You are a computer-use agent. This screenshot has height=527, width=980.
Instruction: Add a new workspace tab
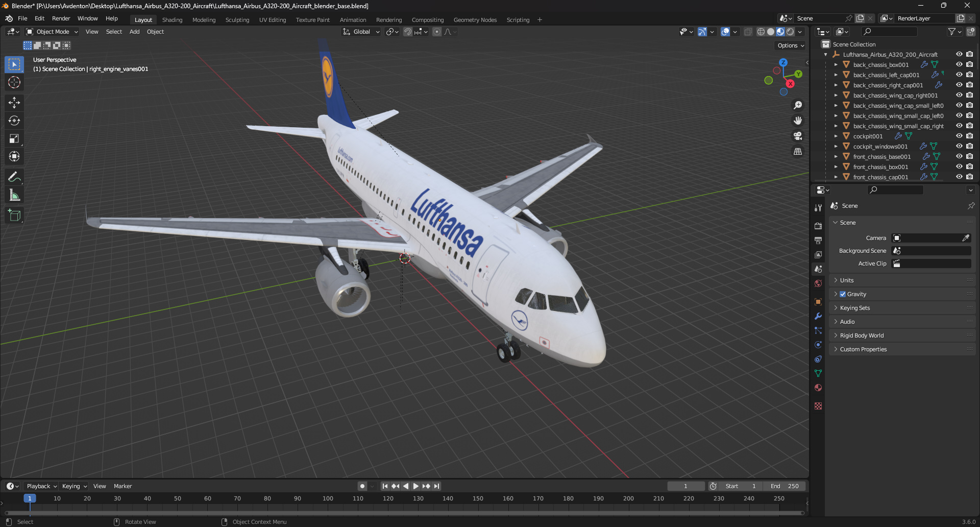540,20
